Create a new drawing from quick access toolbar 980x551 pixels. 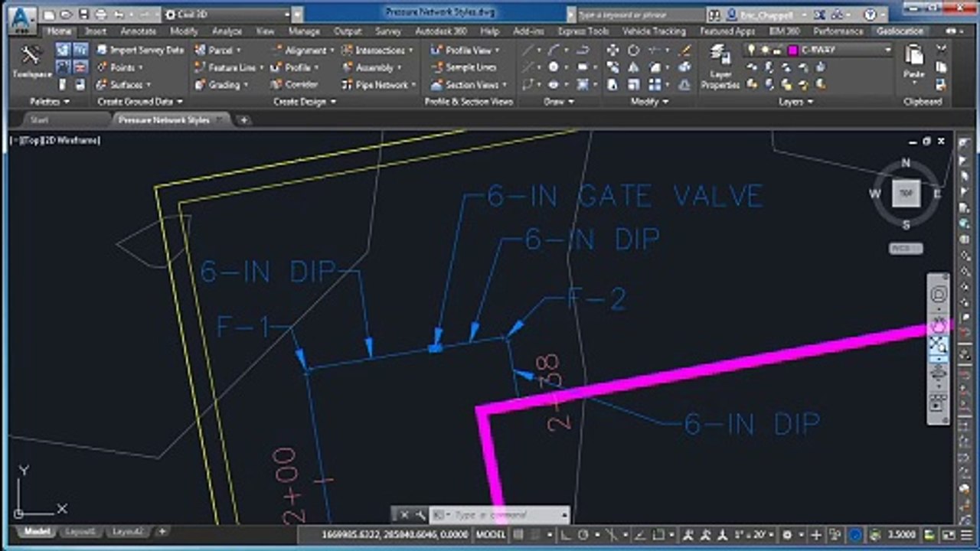50,15
